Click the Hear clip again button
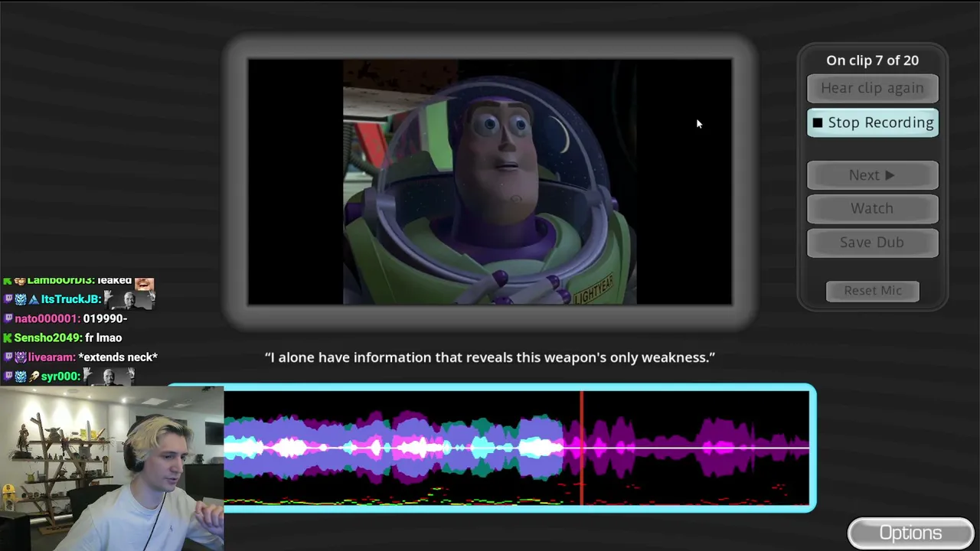 click(x=872, y=88)
